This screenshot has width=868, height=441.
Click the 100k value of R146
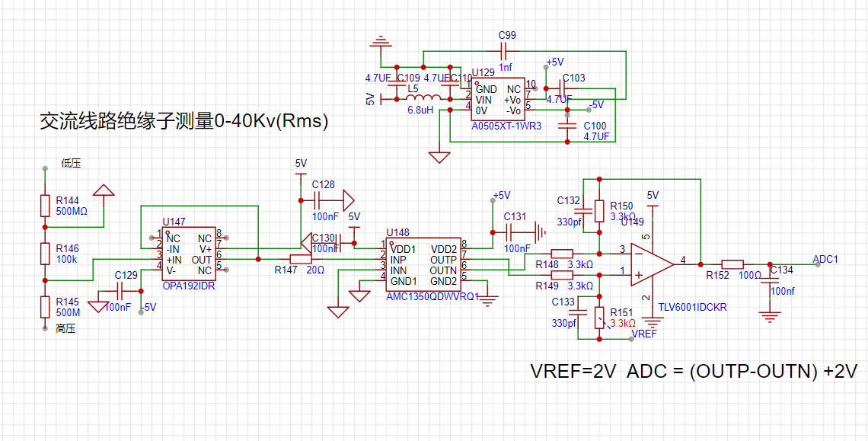tap(65, 259)
